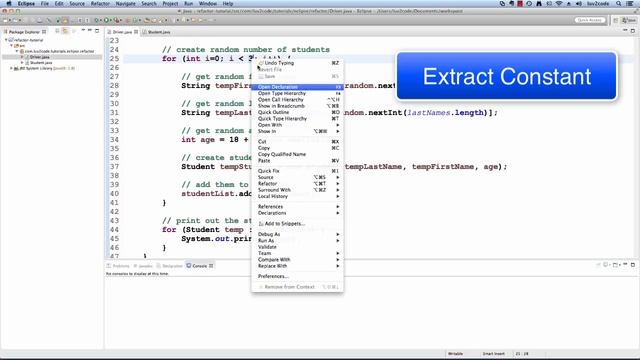Choose Source submenu in context menu
This screenshot has height=360, width=640.
(297, 177)
